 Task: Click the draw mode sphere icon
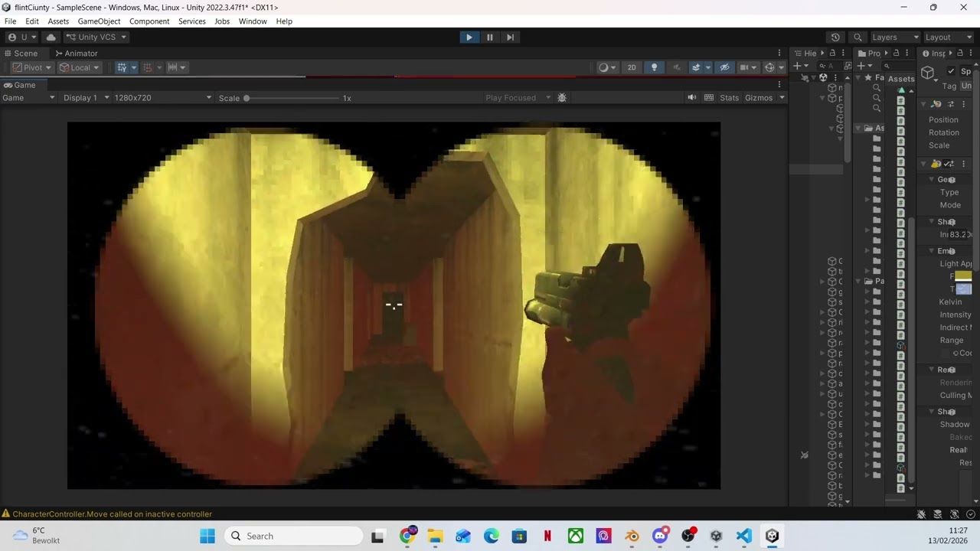point(603,67)
